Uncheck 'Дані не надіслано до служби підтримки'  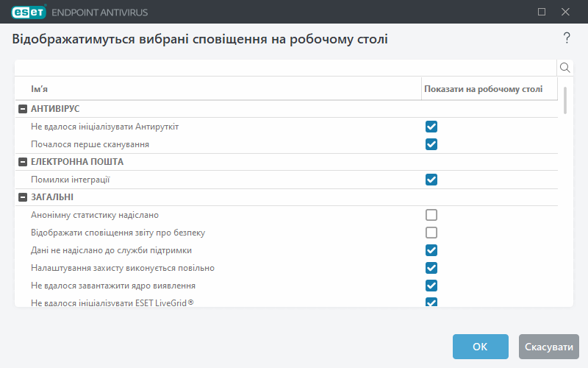(x=431, y=250)
